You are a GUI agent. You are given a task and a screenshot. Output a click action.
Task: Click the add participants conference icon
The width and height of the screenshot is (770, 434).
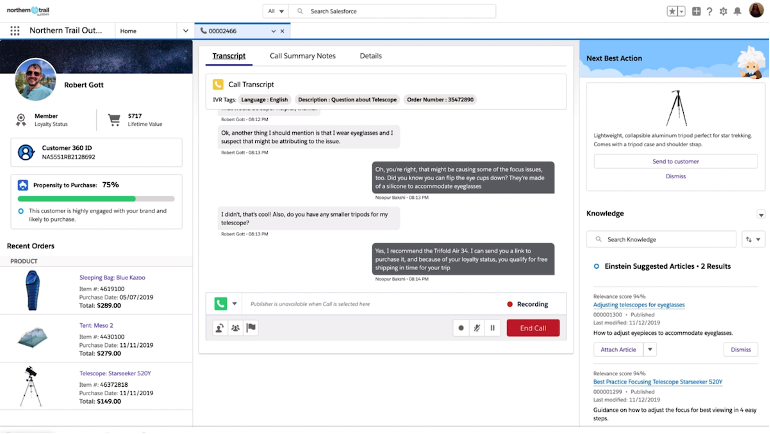[x=235, y=327]
